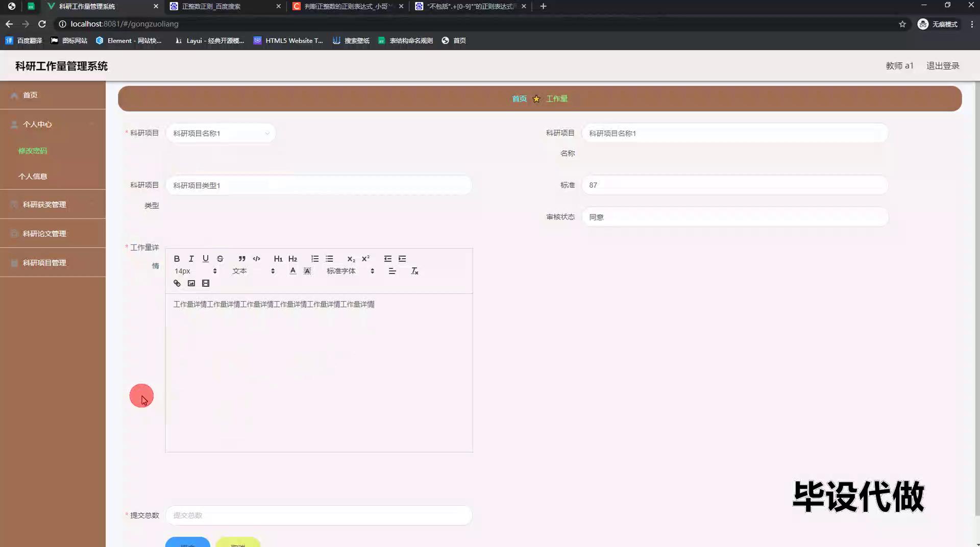980x547 pixels.
Task: Open the text color picker
Action: click(x=292, y=271)
